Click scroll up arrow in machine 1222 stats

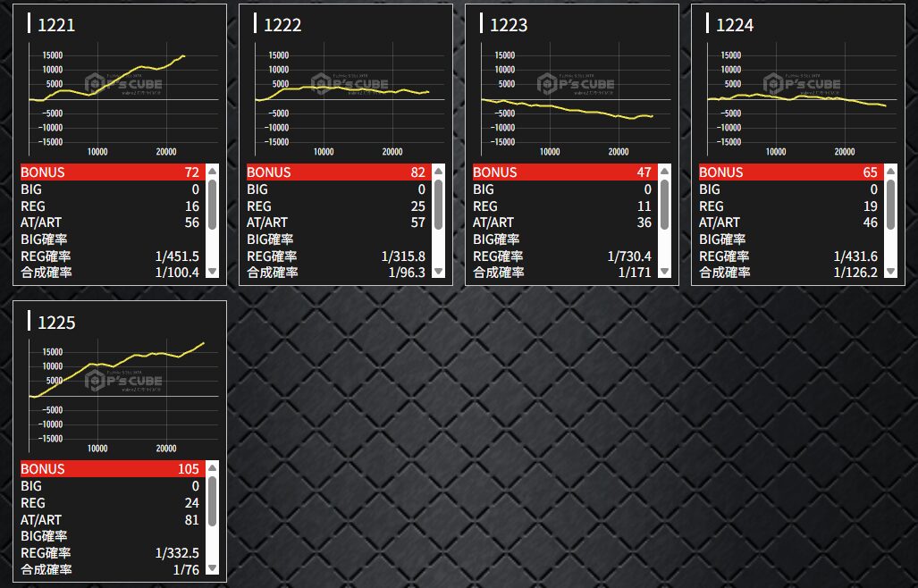[x=439, y=171]
